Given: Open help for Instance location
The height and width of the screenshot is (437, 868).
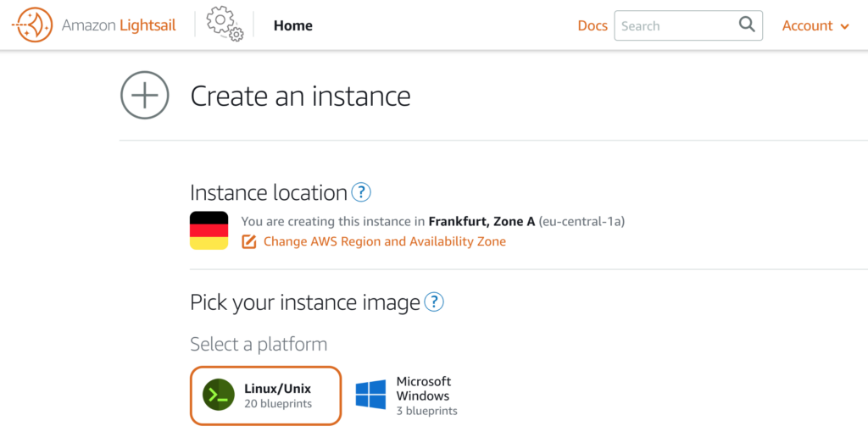Looking at the screenshot, I should point(361,192).
